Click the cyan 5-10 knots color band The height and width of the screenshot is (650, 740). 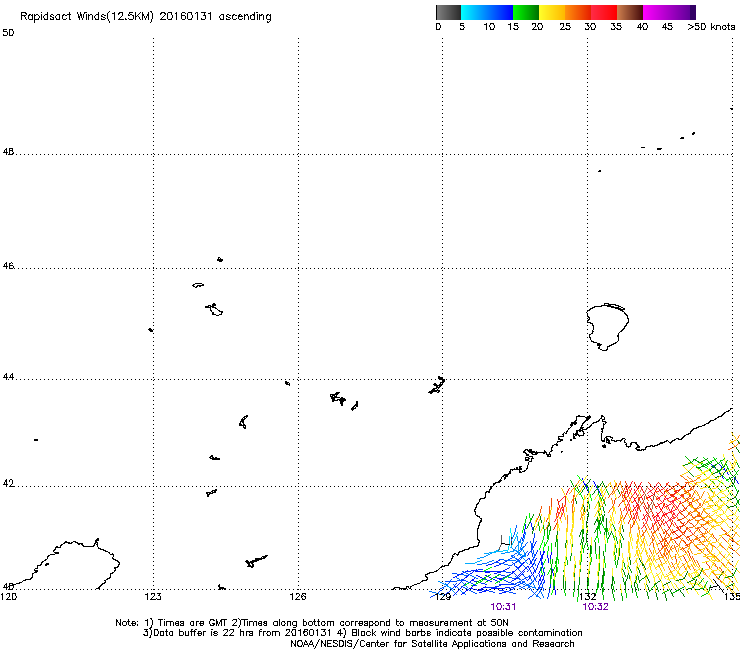[474, 12]
